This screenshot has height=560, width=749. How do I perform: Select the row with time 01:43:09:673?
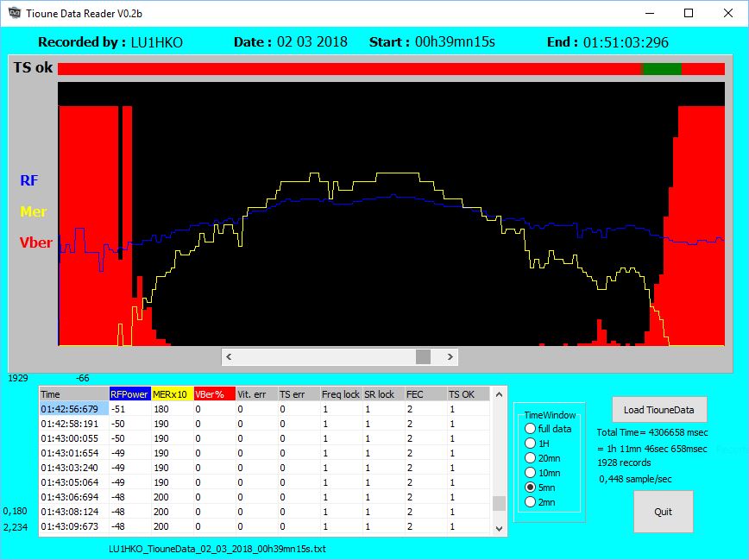tap(264, 526)
